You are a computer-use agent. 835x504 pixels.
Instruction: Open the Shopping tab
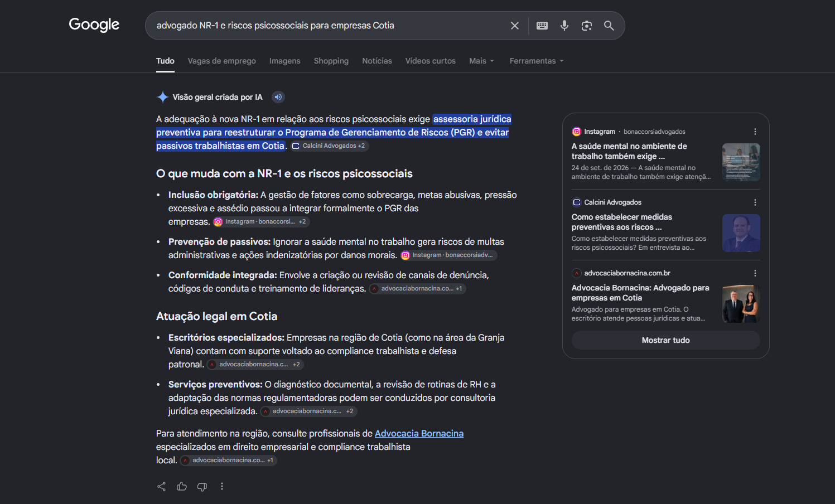[x=331, y=61]
